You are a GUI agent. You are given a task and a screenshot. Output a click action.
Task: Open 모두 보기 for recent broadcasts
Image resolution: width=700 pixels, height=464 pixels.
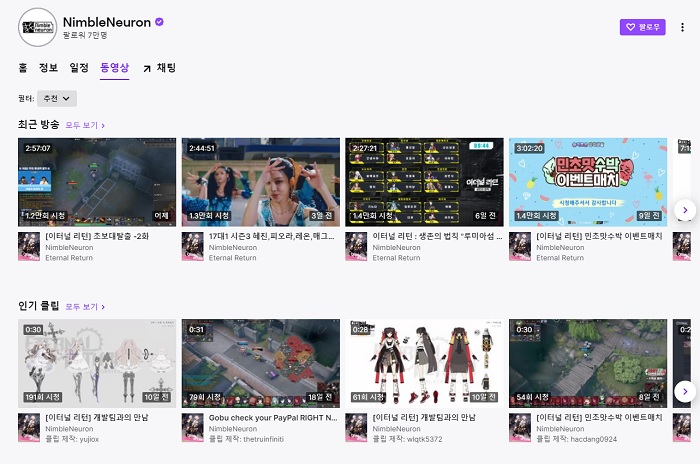click(x=85, y=125)
